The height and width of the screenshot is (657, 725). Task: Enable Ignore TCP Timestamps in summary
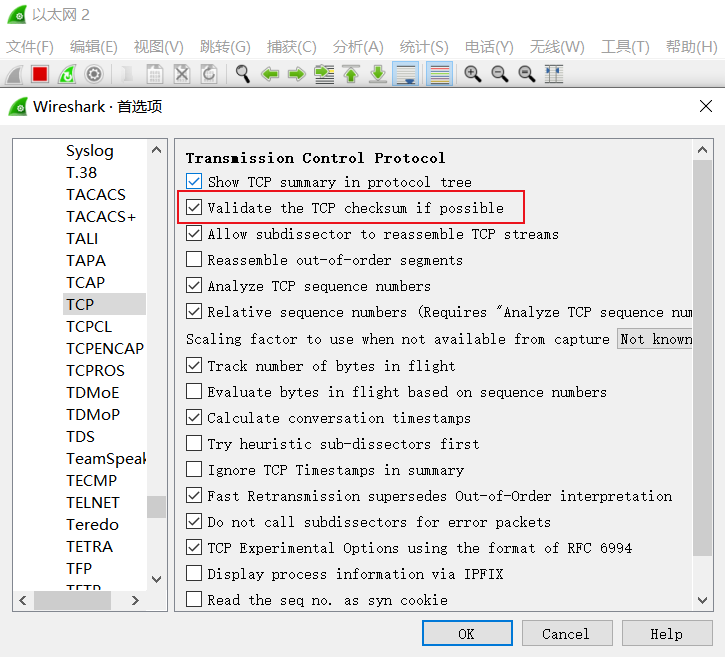tap(194, 469)
